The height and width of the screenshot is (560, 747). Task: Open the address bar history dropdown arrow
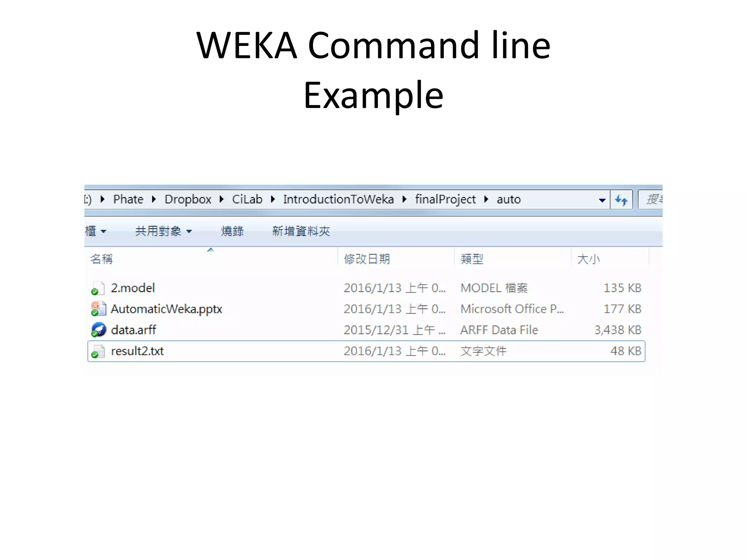click(602, 200)
